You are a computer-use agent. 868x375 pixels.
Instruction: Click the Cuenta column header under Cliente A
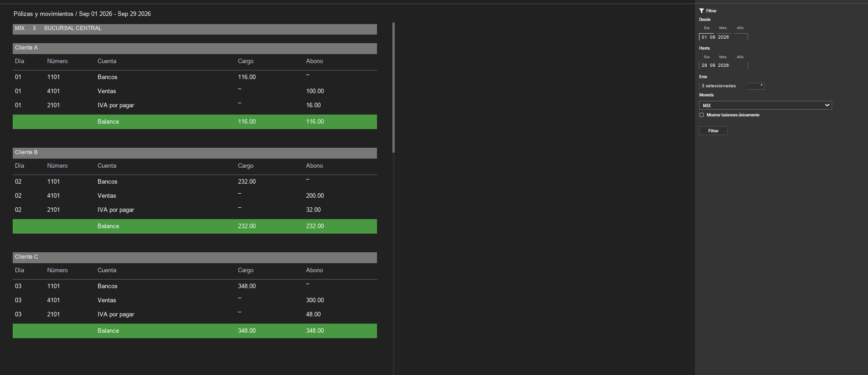tap(107, 61)
